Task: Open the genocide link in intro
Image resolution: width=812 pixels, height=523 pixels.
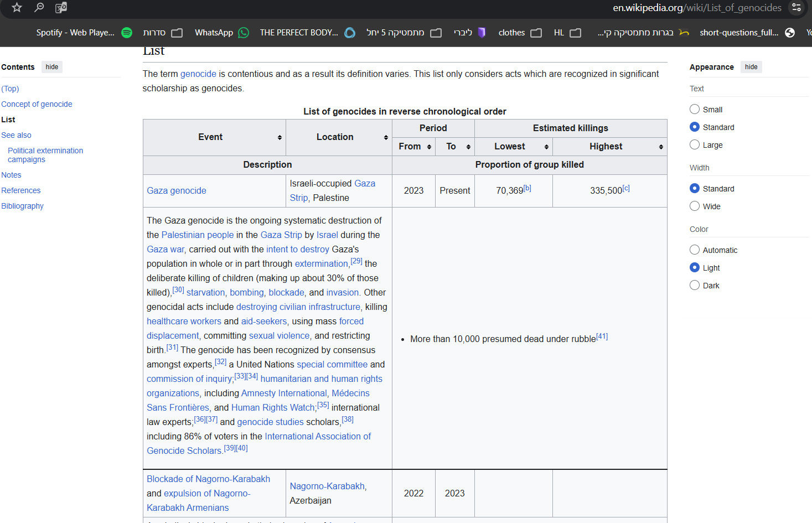Action: tap(198, 74)
